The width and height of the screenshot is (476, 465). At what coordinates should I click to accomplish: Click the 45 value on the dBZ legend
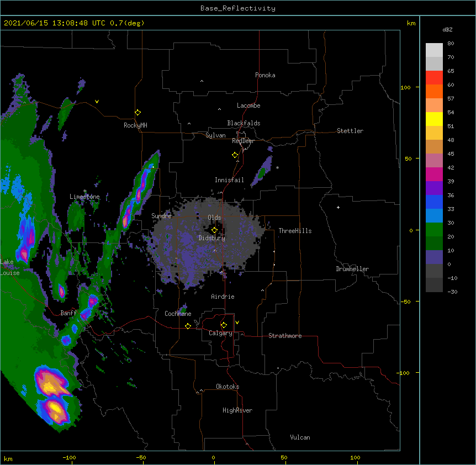[x=451, y=154]
